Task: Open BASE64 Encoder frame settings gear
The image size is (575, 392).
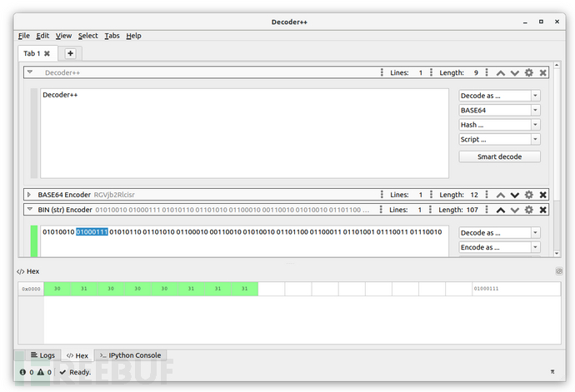Action: [x=529, y=195]
